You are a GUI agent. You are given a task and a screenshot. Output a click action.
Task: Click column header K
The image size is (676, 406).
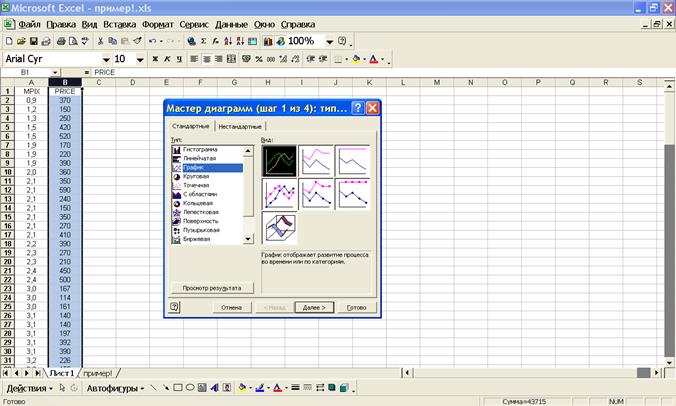(369, 82)
